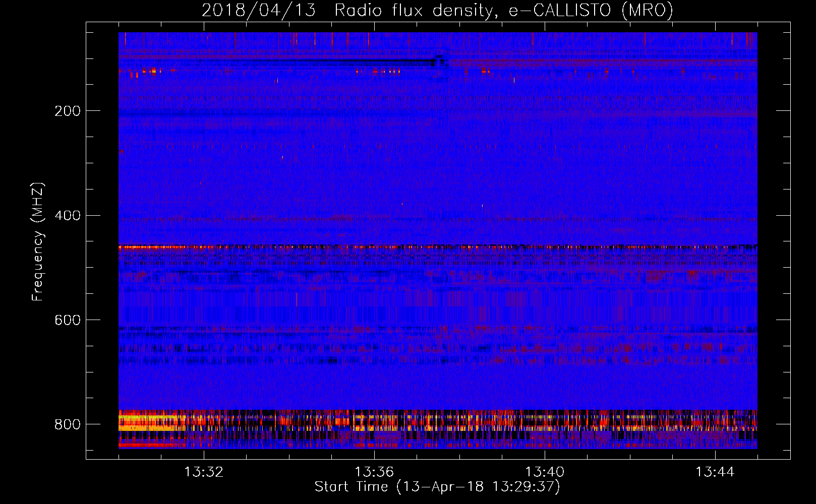Click the 600 frequency tick label
The width and height of the screenshot is (816, 504).
67,321
